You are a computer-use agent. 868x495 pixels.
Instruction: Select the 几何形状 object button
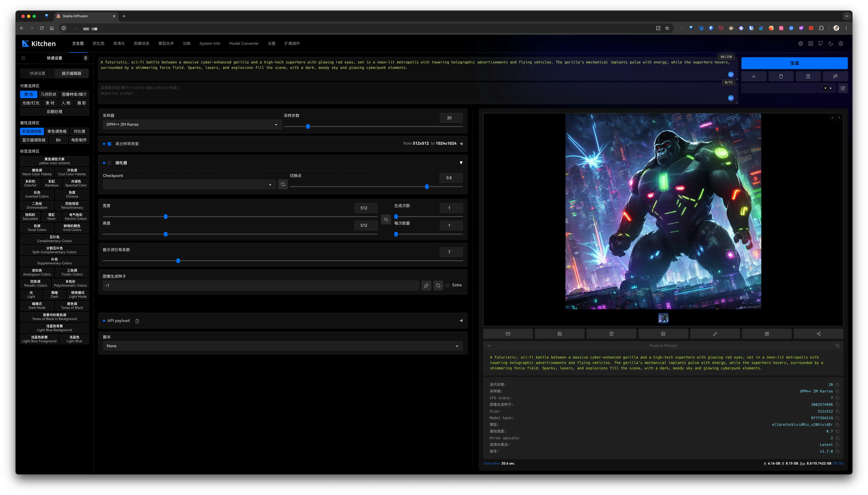pyautogui.click(x=49, y=94)
